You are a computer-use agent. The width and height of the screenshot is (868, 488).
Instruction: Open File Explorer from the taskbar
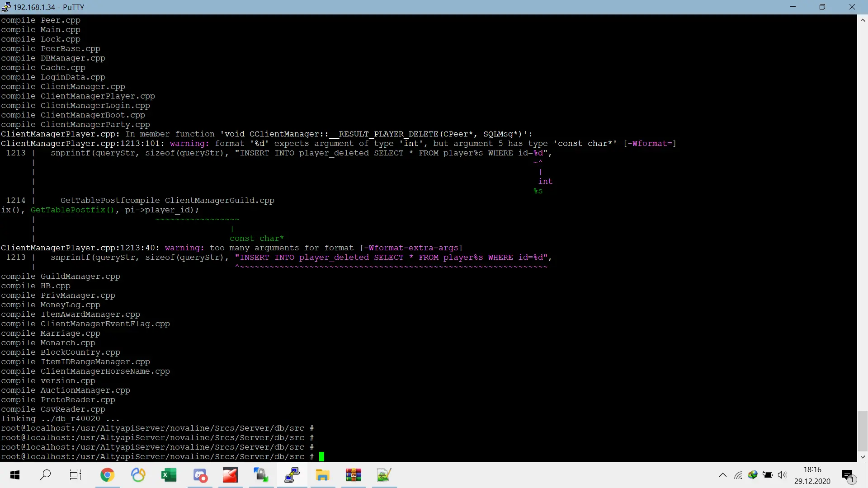[x=323, y=475]
